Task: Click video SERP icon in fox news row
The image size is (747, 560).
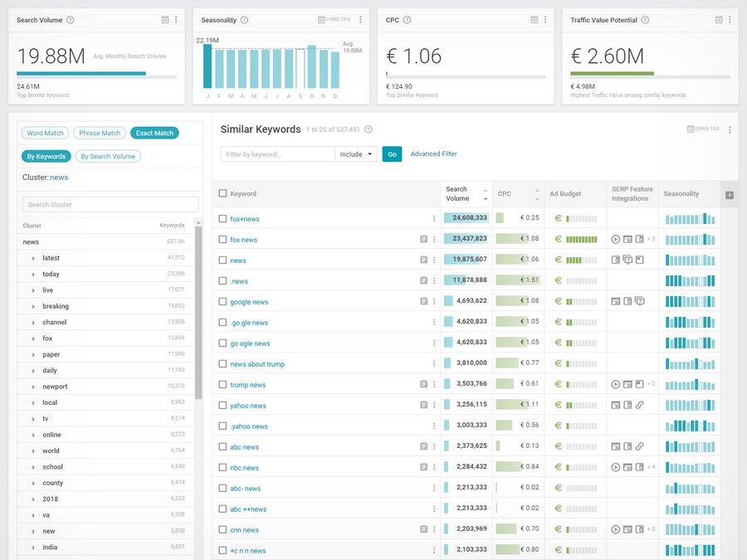Action: click(x=616, y=239)
